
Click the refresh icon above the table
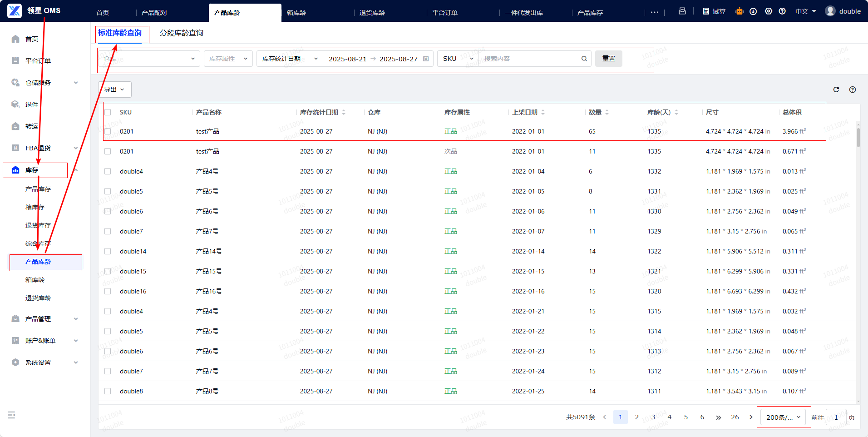coord(836,89)
